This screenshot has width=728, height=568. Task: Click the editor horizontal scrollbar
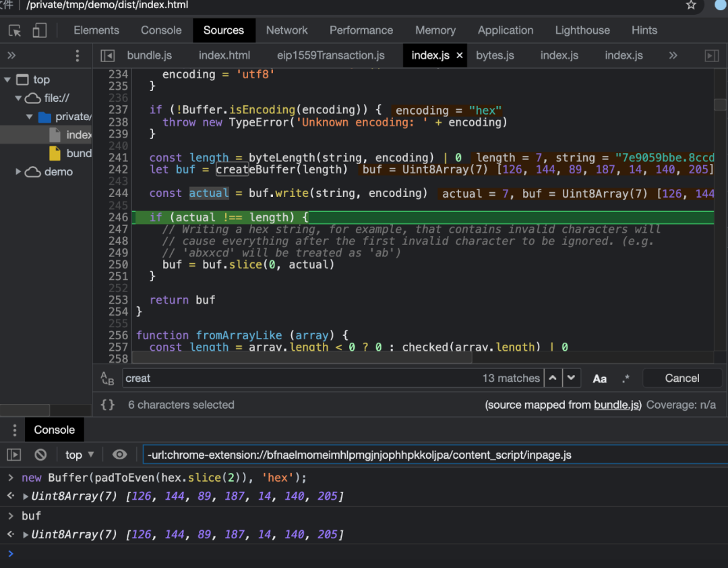click(302, 358)
